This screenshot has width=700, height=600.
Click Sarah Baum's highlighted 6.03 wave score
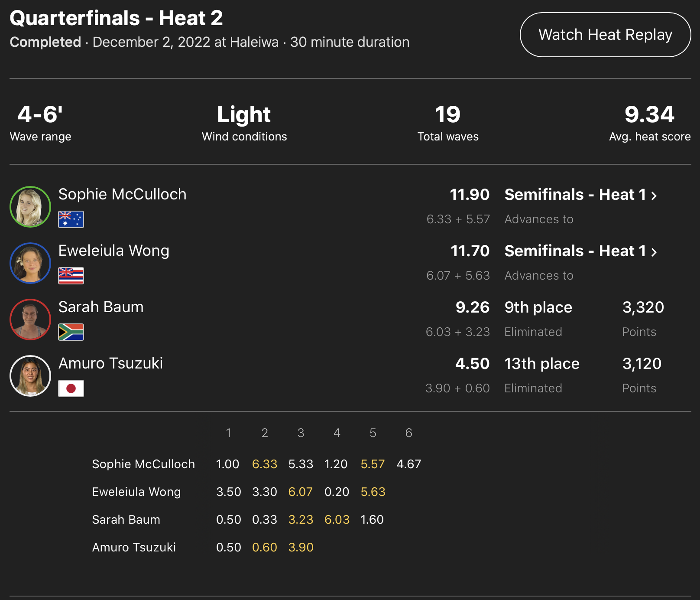point(337,520)
